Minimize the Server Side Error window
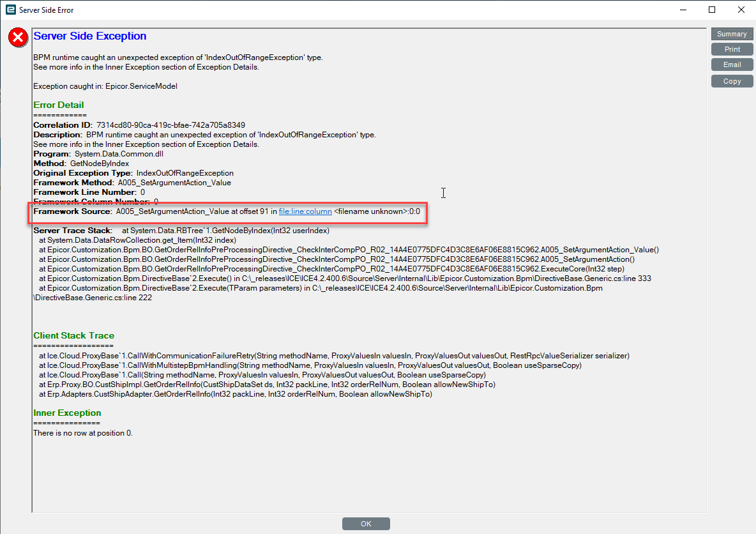The height and width of the screenshot is (534, 756). point(683,10)
